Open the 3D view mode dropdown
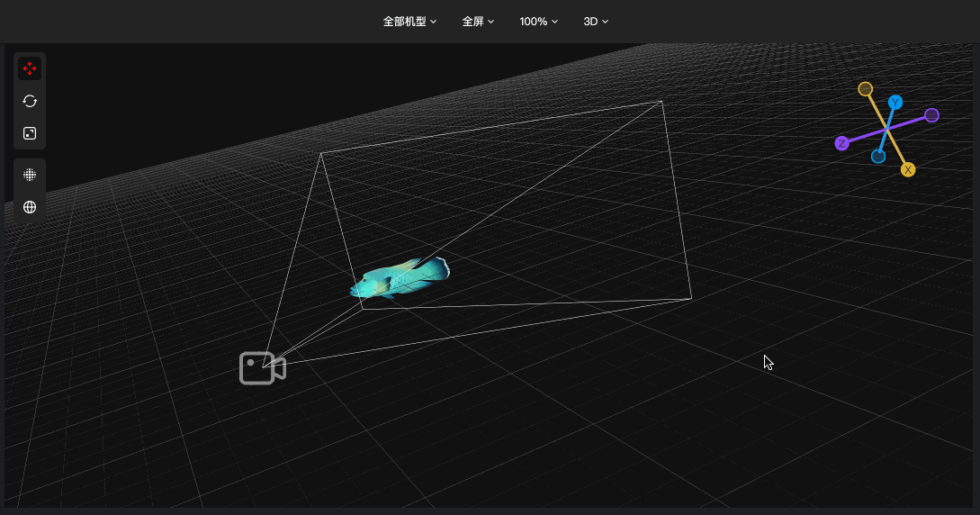The image size is (980, 515). point(595,22)
